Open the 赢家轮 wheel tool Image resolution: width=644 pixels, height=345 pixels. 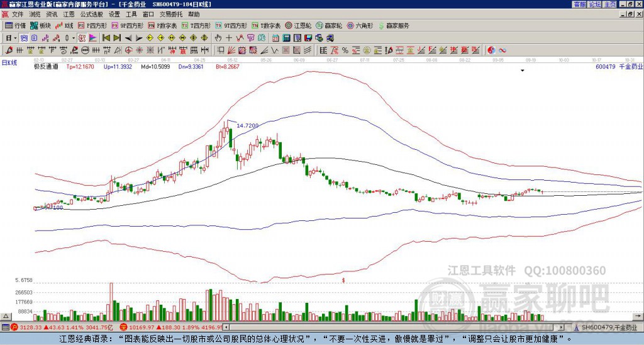pyautogui.click(x=329, y=25)
